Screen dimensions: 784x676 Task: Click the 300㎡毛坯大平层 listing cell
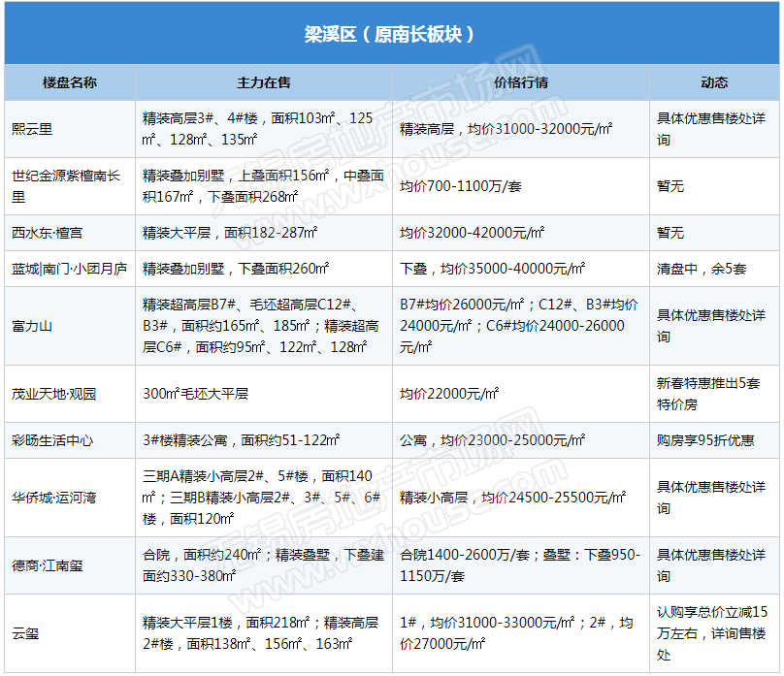[x=196, y=394]
